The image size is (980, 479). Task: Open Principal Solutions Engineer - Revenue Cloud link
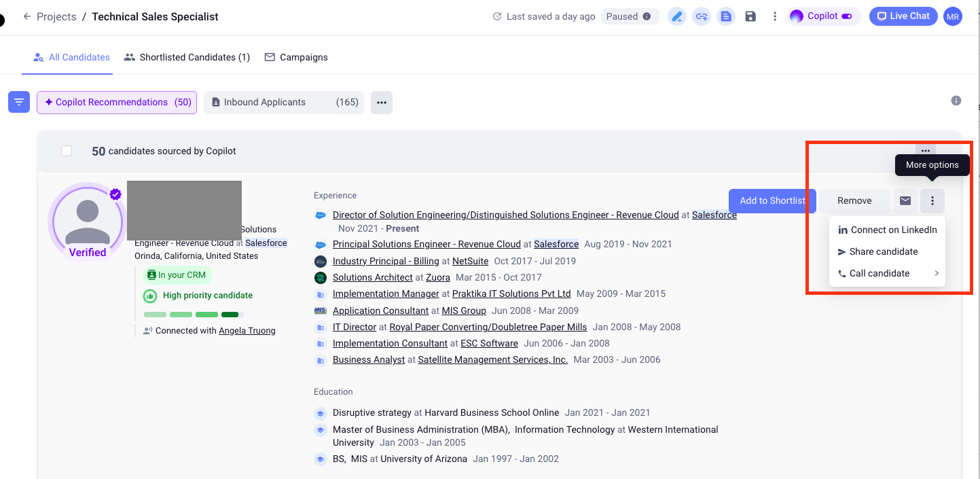coord(427,244)
